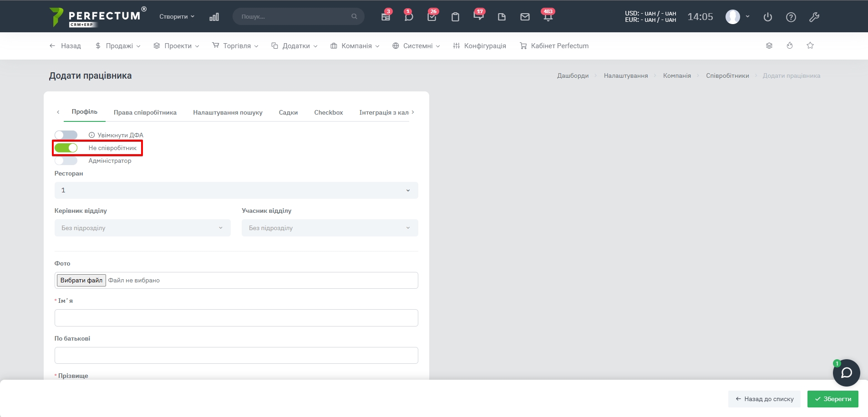Expand the Ресторан dropdown
Image resolution: width=868 pixels, height=417 pixels.
click(x=236, y=190)
